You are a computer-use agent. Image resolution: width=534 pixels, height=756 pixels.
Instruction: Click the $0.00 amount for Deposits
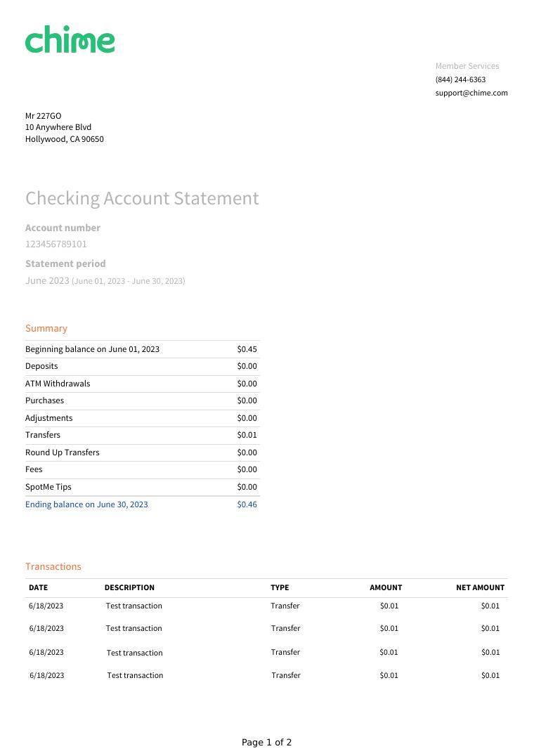pyautogui.click(x=247, y=366)
